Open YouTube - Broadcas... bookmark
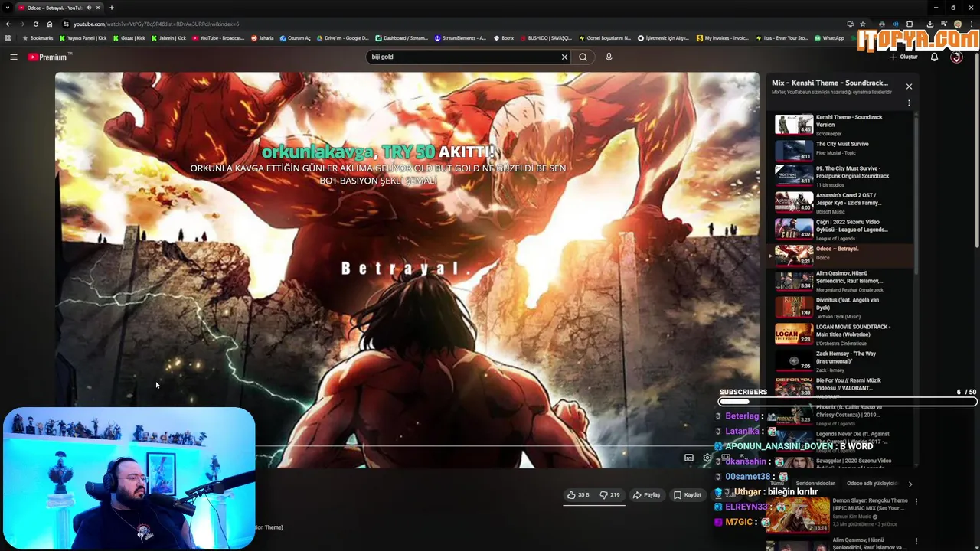The height and width of the screenshot is (551, 980). [218, 37]
